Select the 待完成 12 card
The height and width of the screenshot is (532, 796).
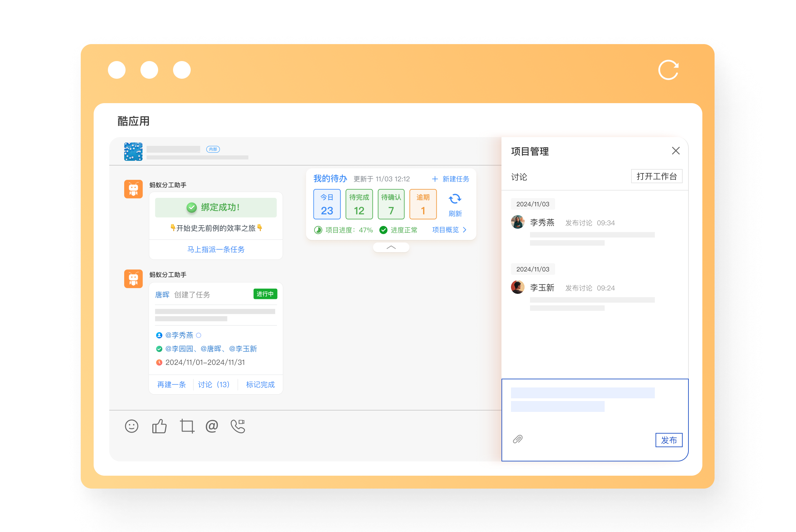(x=359, y=204)
